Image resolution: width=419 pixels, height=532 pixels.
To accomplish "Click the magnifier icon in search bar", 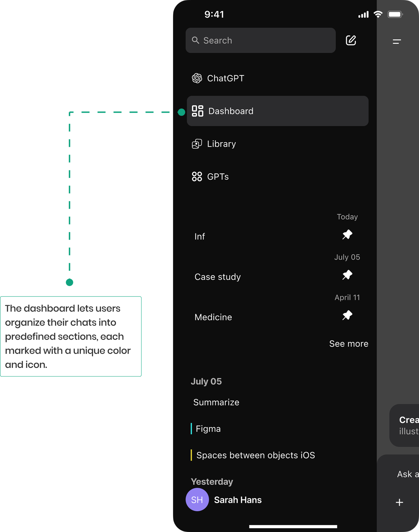I will (195, 40).
